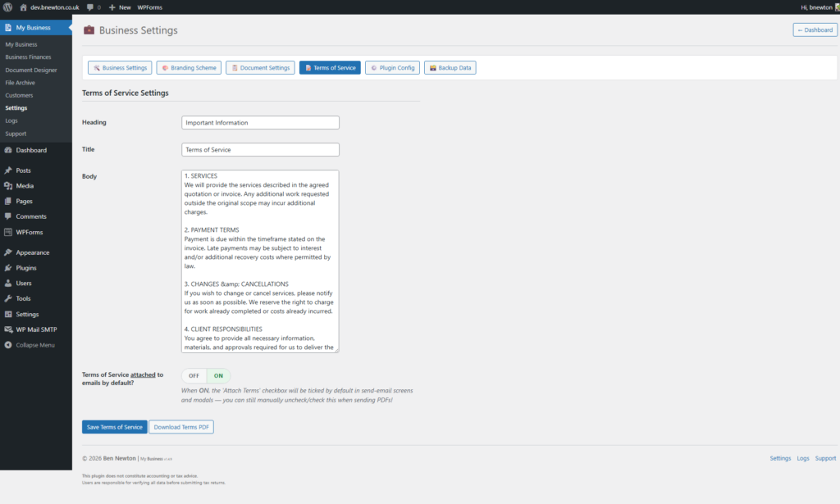Click the Users icon in sidebar
Screen dimensions: 840x504
click(x=8, y=283)
